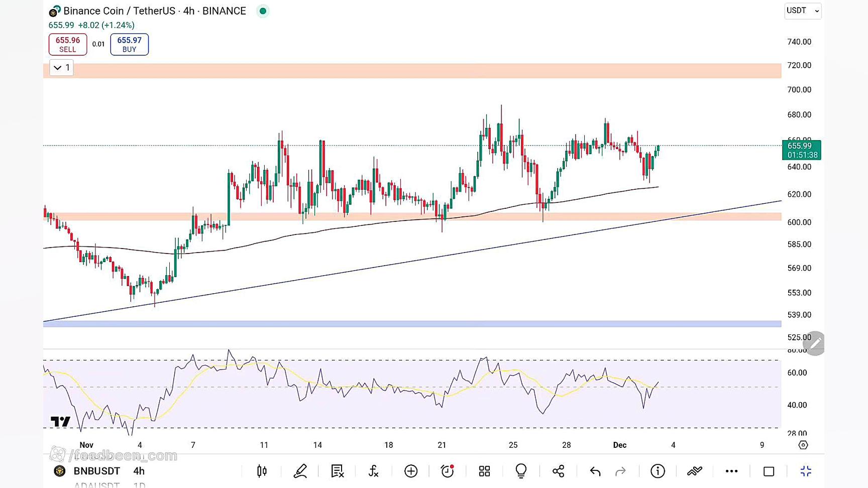Viewport: 868px width, 488px height.
Task: Open the notes list icon
Action: 337,471
